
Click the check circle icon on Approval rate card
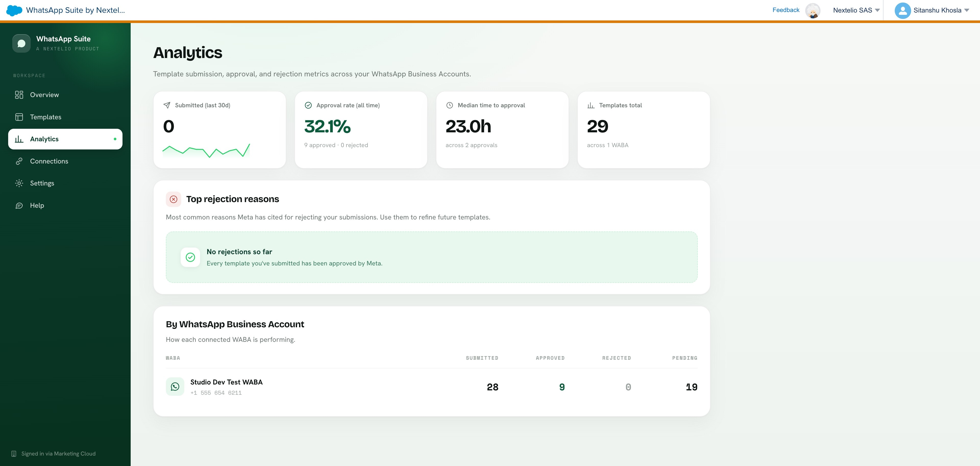click(x=308, y=105)
